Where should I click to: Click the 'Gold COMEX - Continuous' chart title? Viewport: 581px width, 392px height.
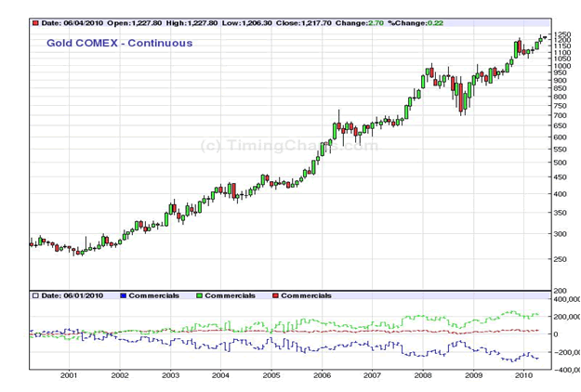(x=119, y=43)
